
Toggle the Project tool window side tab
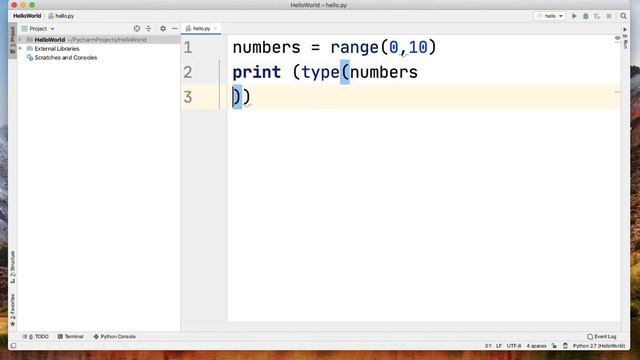click(13, 40)
